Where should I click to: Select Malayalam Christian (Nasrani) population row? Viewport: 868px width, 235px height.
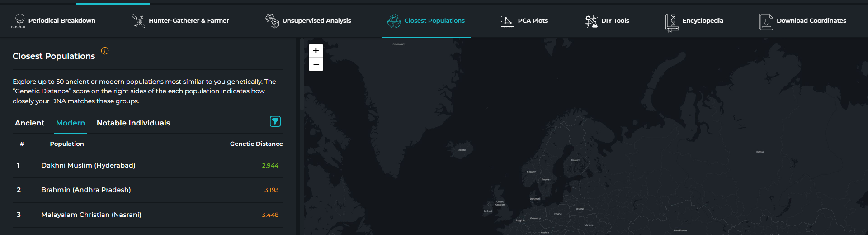click(x=91, y=215)
